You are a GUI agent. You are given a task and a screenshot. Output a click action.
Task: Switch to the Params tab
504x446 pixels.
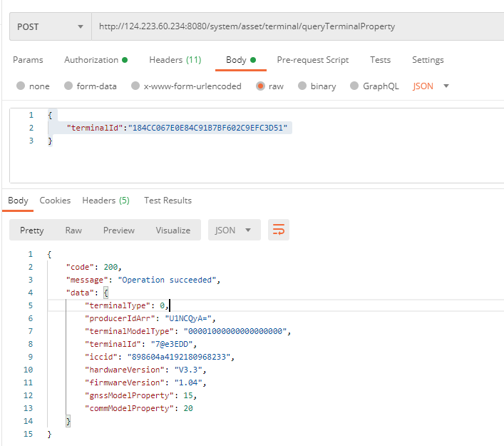pyautogui.click(x=28, y=60)
